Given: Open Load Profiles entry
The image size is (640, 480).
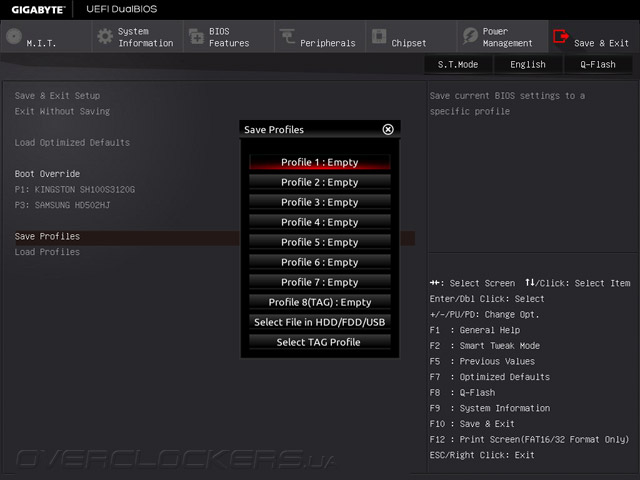Looking at the screenshot, I should 47,252.
